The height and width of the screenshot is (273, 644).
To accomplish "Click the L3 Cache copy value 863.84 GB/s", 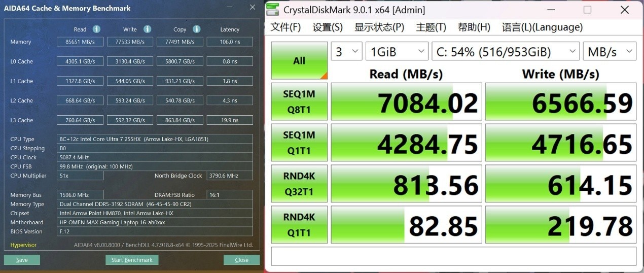I will (180, 120).
